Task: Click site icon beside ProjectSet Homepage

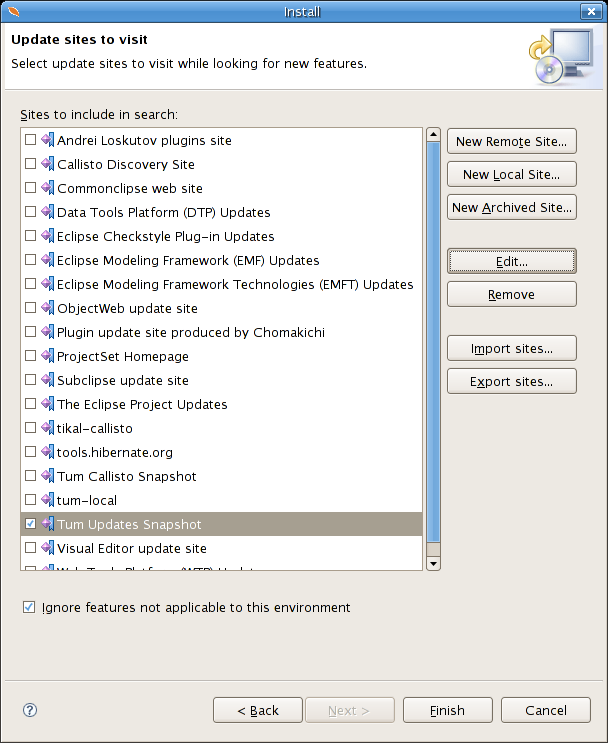Action: 47,356
